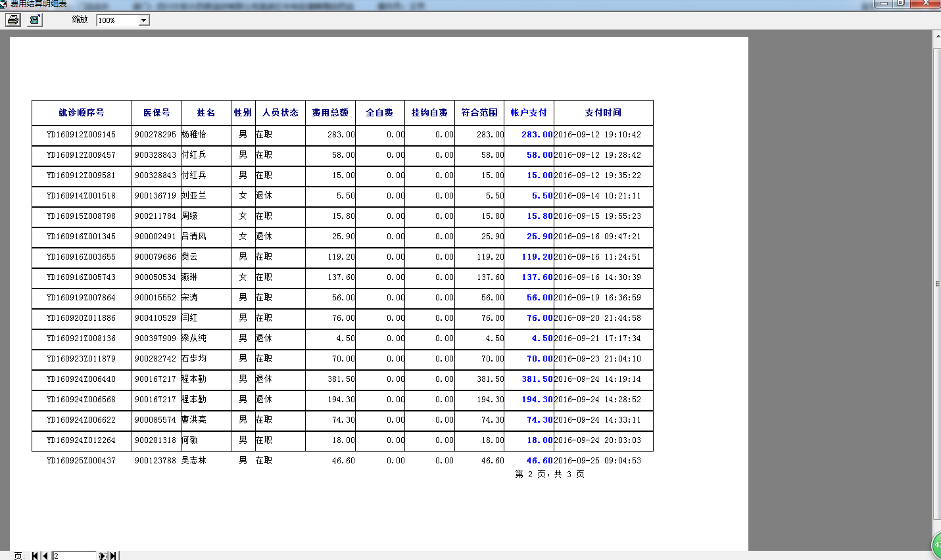Select column header 人员状态
This screenshot has height=560, width=941.
pos(280,112)
